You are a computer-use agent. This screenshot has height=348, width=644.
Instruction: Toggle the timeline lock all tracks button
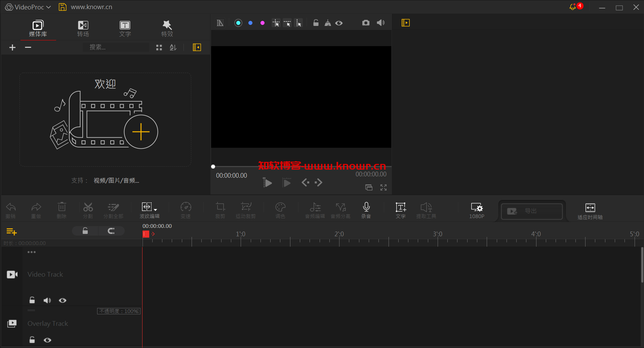pos(85,231)
